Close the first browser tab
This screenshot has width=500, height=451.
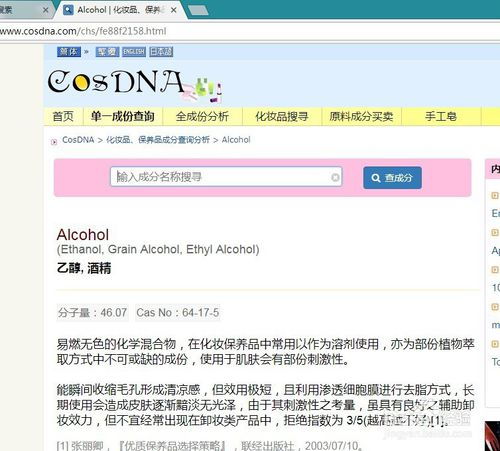(x=46, y=10)
